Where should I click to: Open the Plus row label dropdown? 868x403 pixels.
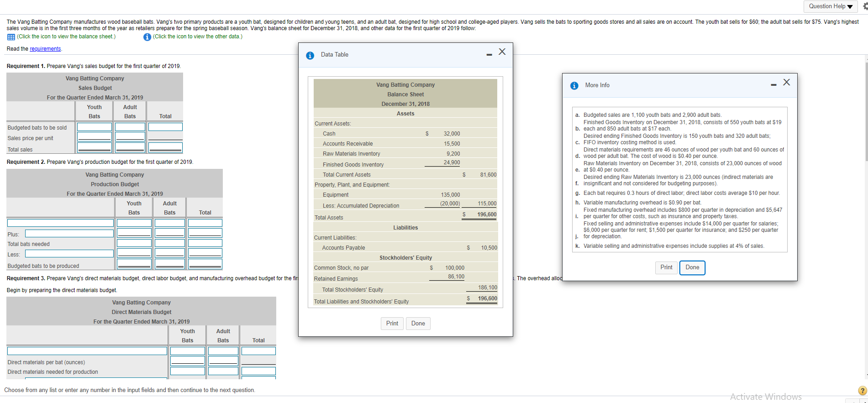(x=69, y=234)
